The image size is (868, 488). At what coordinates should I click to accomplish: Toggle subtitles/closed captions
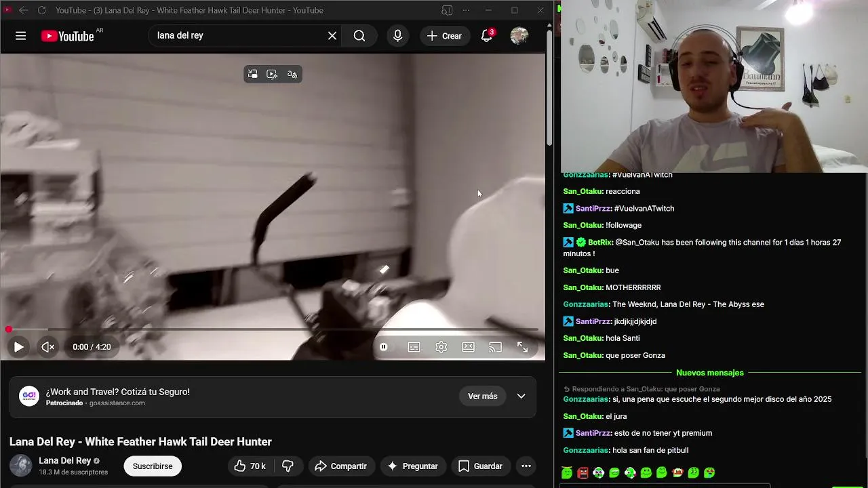414,347
